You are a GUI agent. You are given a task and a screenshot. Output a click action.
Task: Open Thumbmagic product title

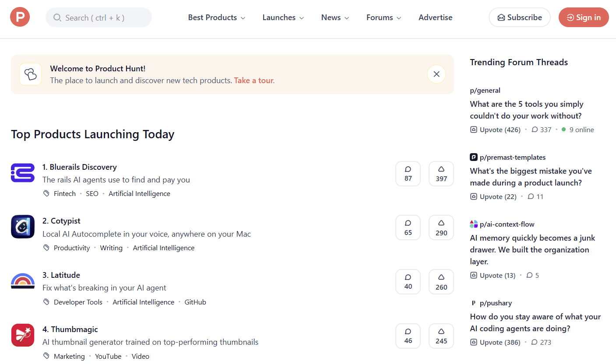pos(70,329)
